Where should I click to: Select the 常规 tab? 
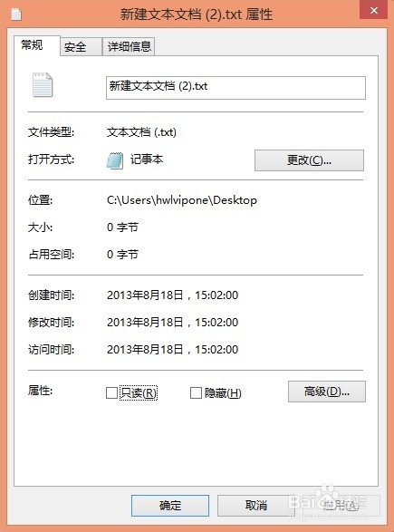pos(37,45)
